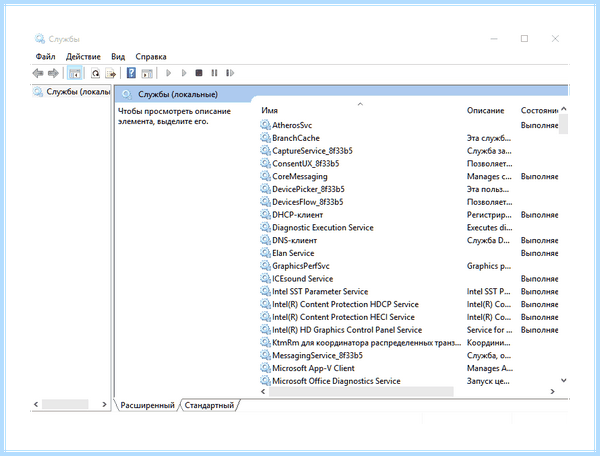Select Intel(R) Content Protection HDCP Service
This screenshot has height=456, width=600.
click(409, 304)
